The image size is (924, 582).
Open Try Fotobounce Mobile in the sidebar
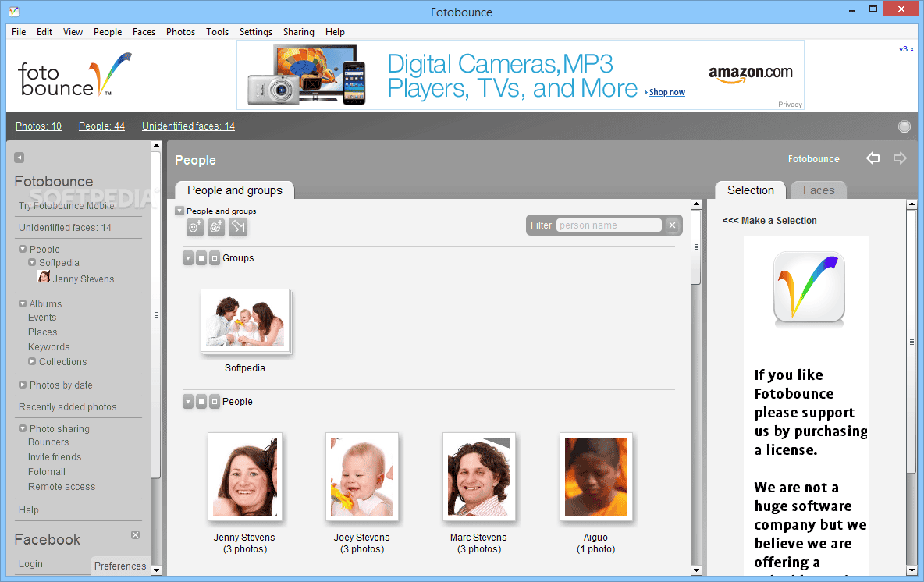[x=66, y=206]
